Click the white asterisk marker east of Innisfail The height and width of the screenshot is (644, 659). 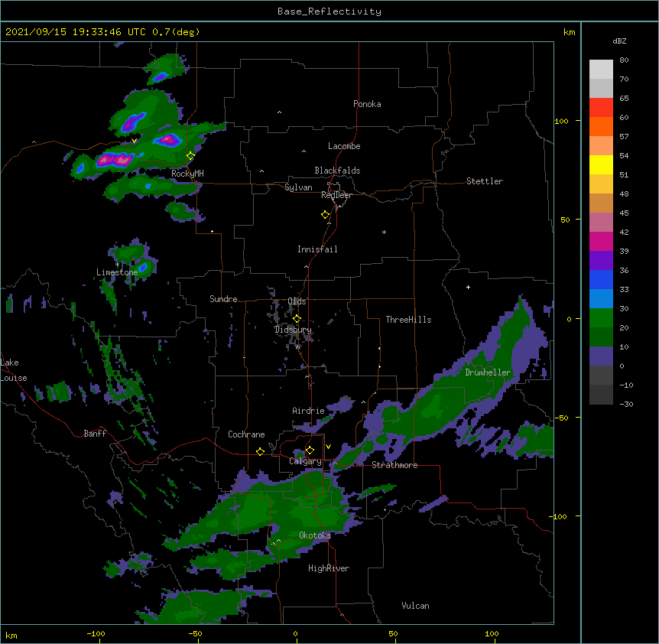[384, 232]
